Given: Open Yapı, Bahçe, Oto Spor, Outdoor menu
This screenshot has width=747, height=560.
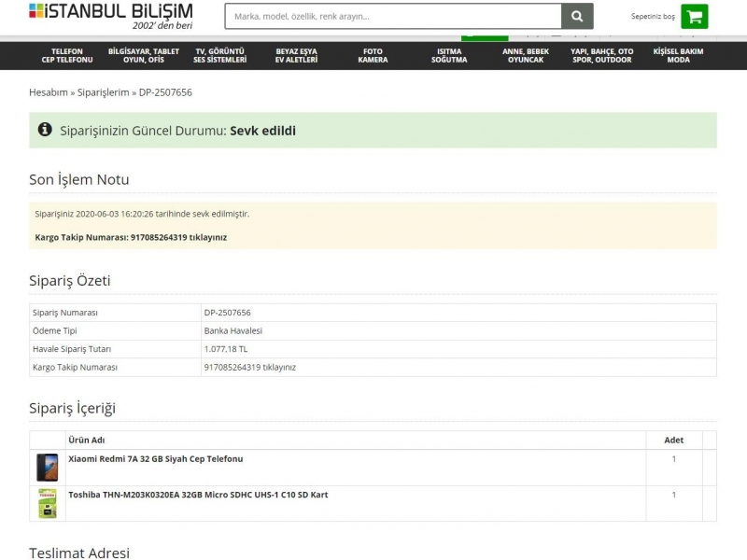Looking at the screenshot, I should pos(602,56).
